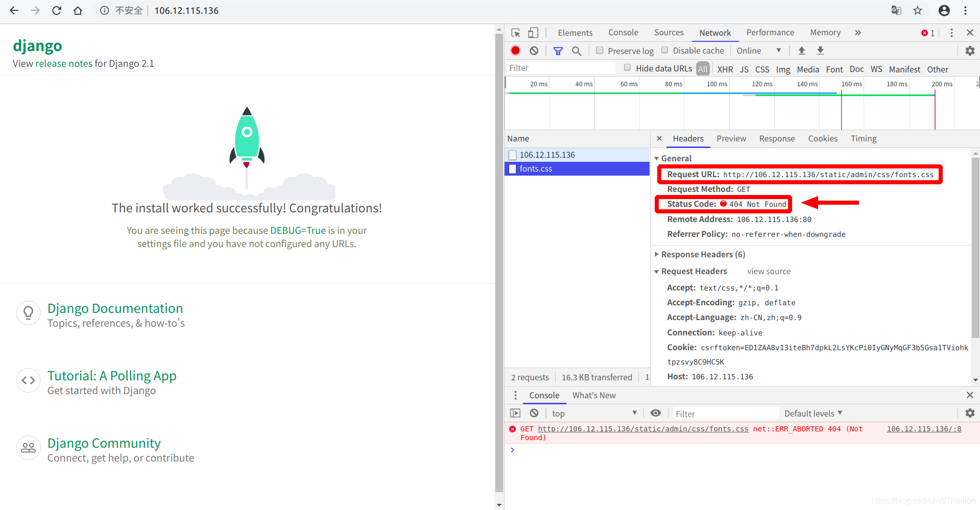This screenshot has height=510, width=980.
Task: Switch to the Elements tab
Action: 575,33
